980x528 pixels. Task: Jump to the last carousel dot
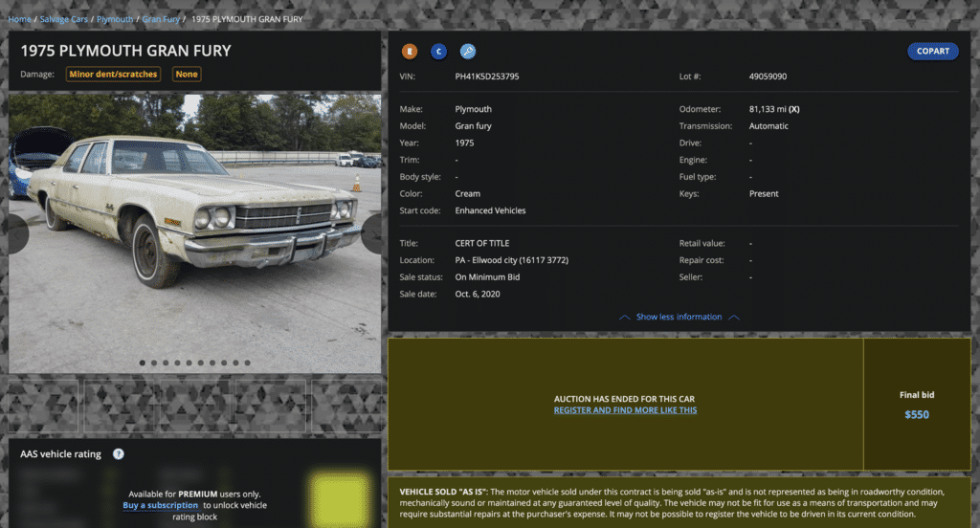tap(248, 363)
